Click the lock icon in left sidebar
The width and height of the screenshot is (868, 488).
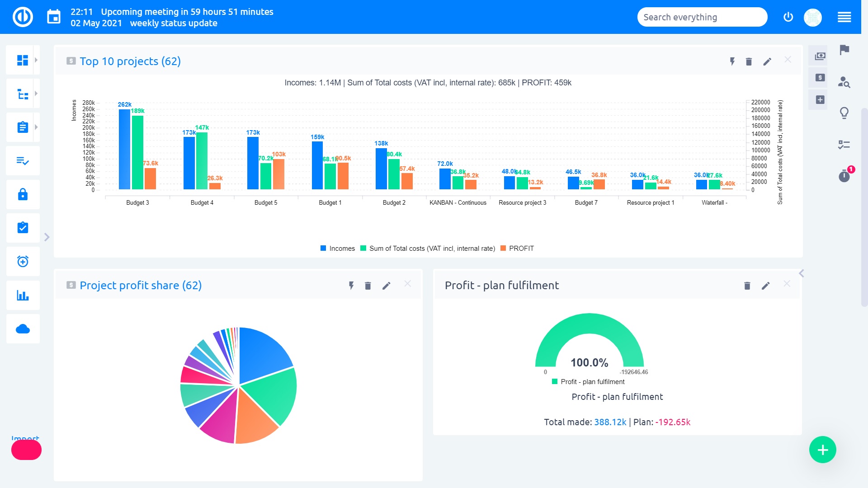(x=23, y=194)
